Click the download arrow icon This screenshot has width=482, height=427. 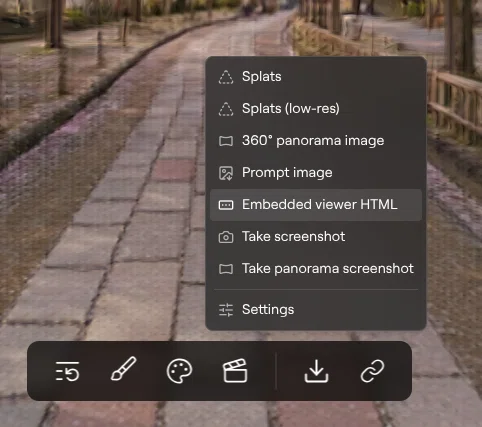pyautogui.click(x=316, y=371)
